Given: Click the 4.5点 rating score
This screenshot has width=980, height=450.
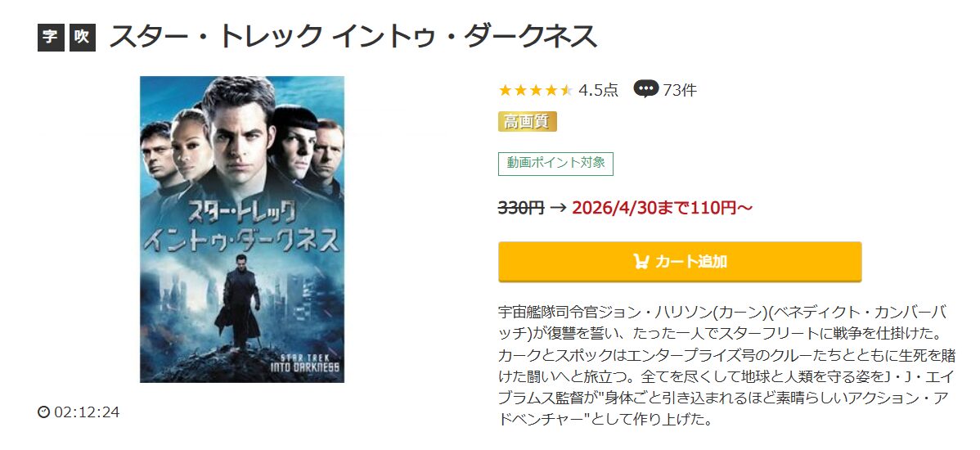Looking at the screenshot, I should pyautogui.click(x=598, y=91).
